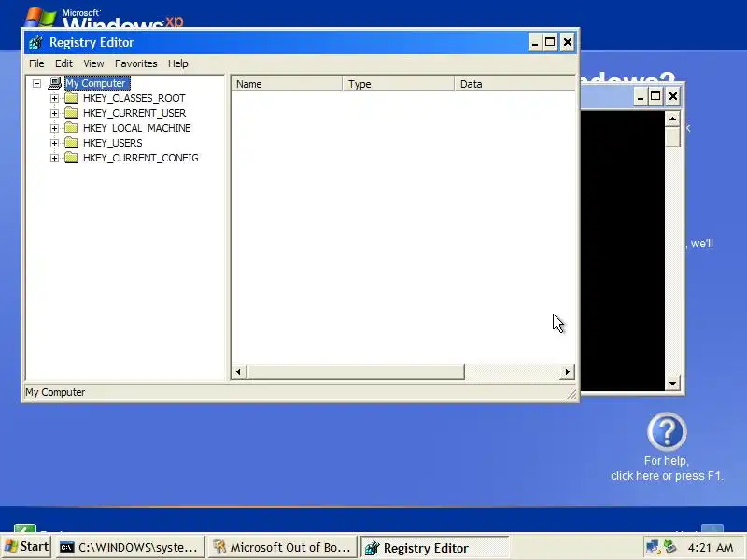Click the Data column header
The image size is (747, 560).
514,84
